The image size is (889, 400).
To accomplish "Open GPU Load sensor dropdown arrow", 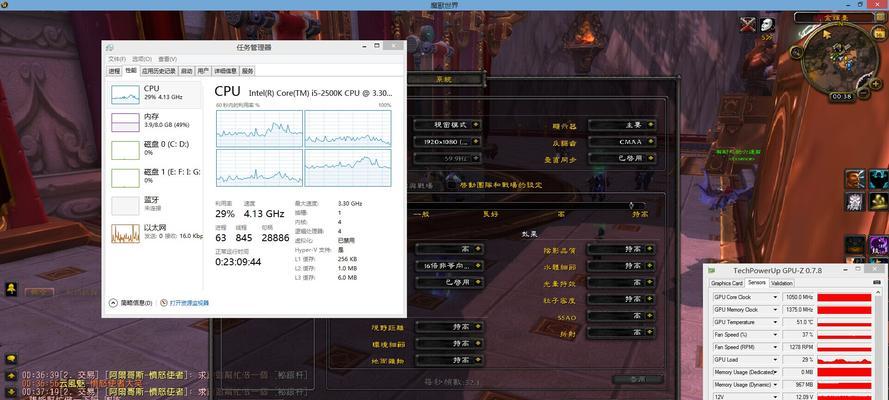I will point(775,360).
